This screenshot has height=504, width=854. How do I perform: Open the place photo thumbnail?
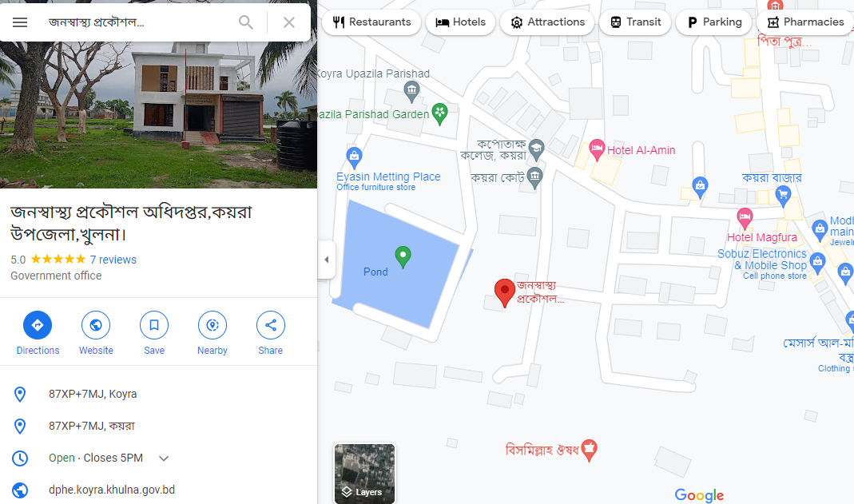158,115
